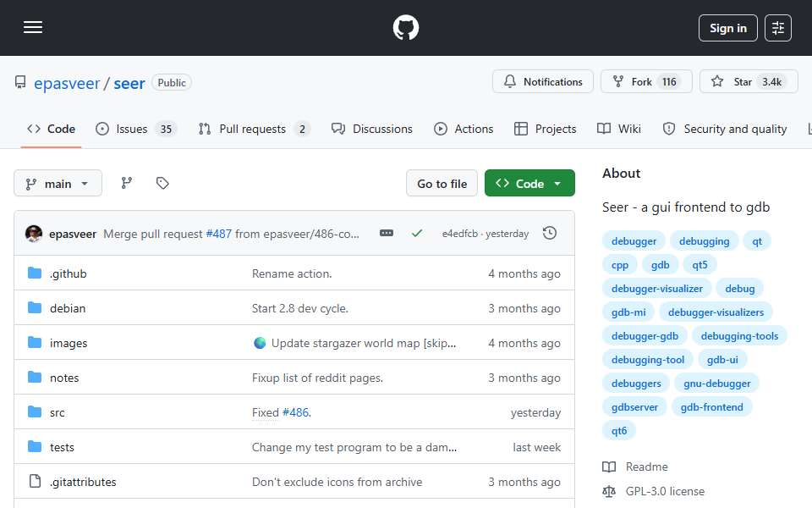Click the Sign in button

[x=727, y=28]
